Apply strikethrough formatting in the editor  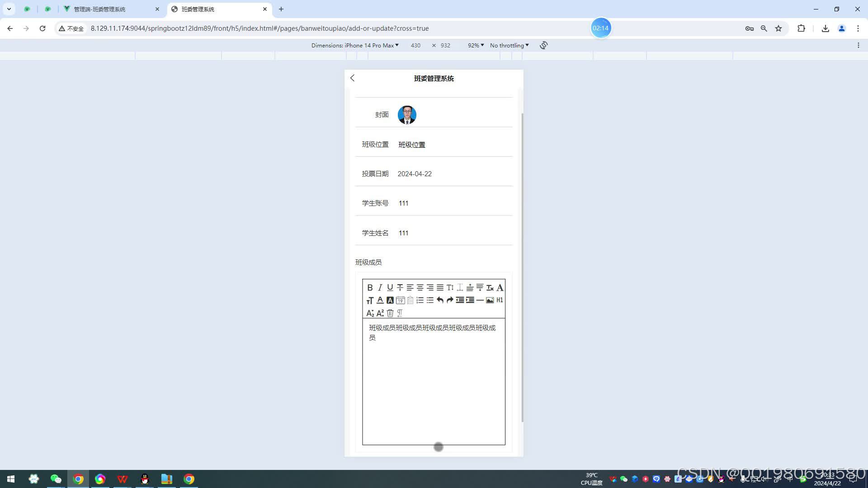point(400,288)
